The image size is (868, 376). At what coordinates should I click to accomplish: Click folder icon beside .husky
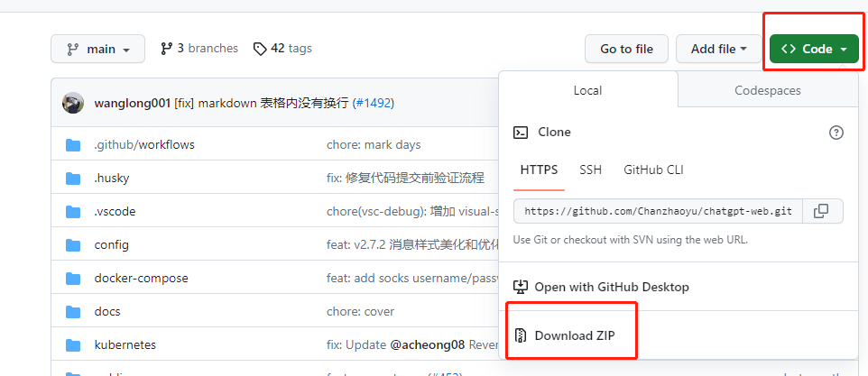coord(73,179)
